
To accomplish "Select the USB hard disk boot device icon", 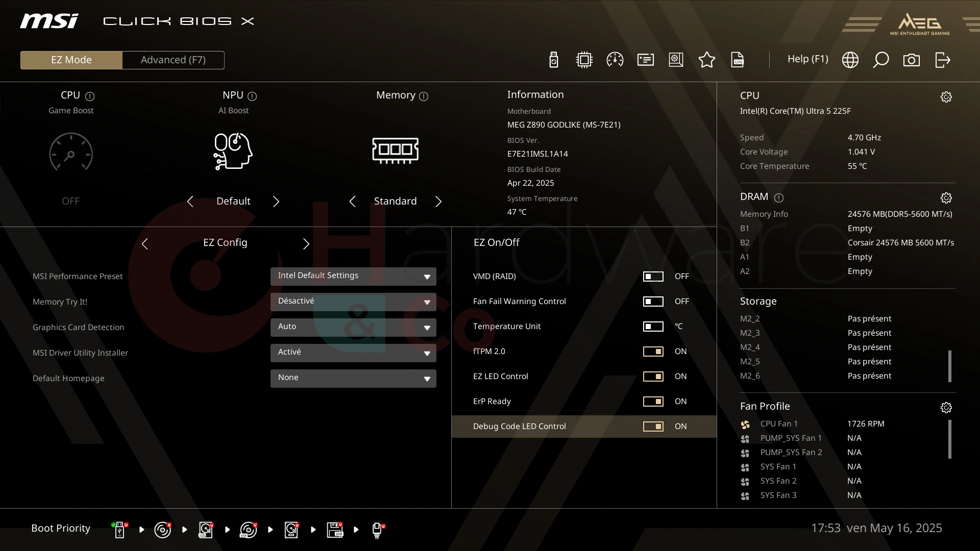I will (x=206, y=530).
